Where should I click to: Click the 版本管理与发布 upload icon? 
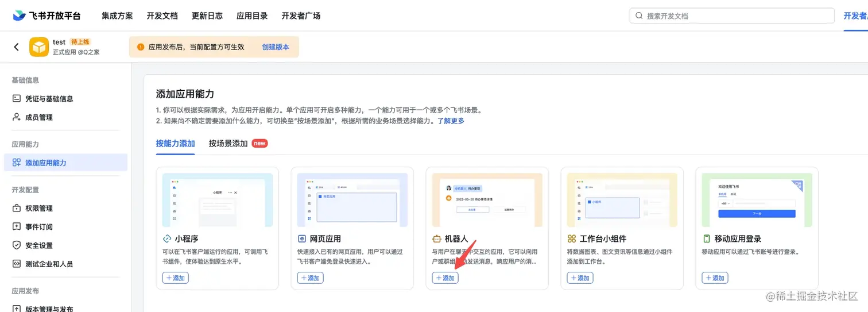click(x=17, y=309)
